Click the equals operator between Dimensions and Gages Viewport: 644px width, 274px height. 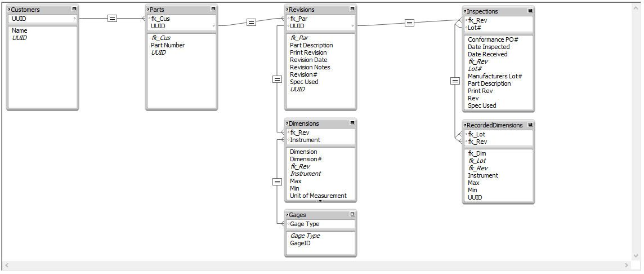click(277, 182)
